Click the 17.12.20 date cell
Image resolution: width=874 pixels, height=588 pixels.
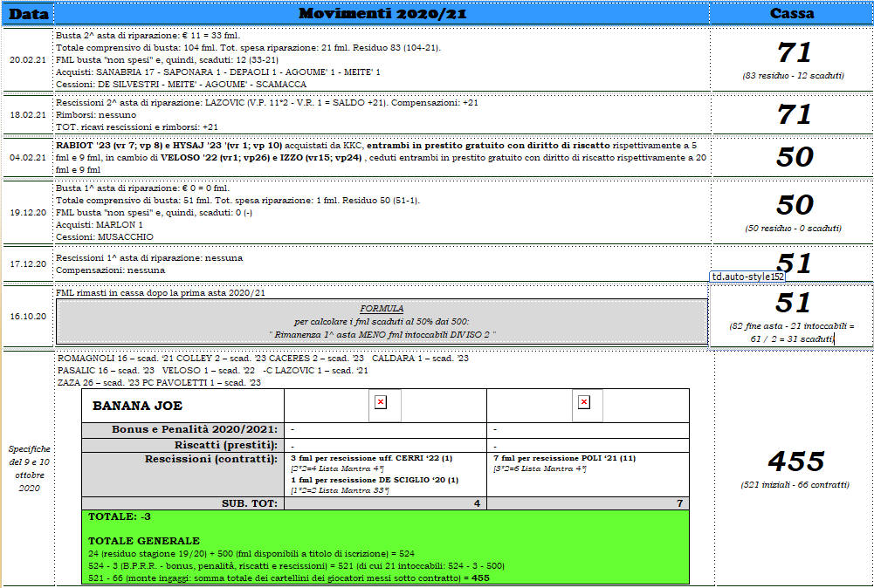[x=28, y=264]
